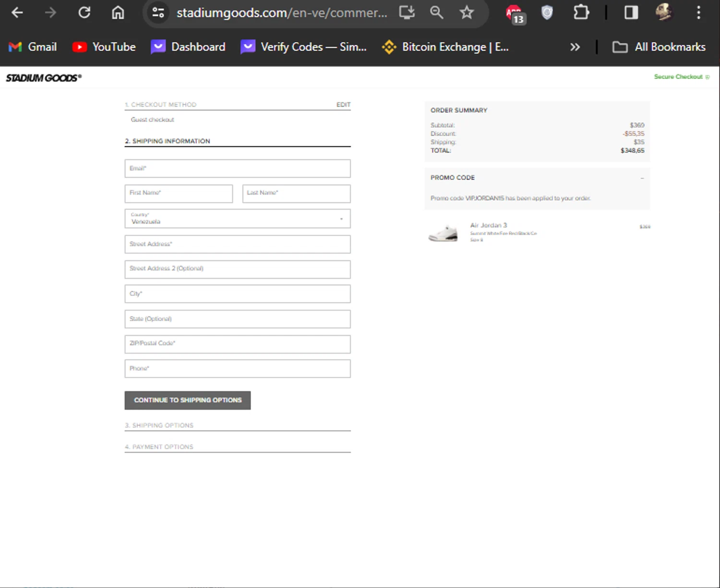The image size is (720, 588).
Task: Open the Country dropdown showing Venezuela
Action: click(x=237, y=219)
